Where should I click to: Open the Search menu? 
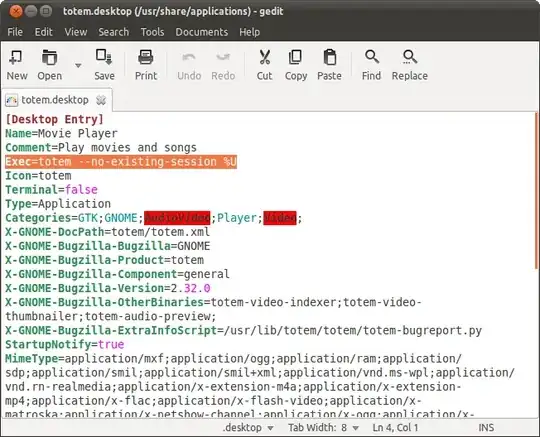click(x=114, y=32)
